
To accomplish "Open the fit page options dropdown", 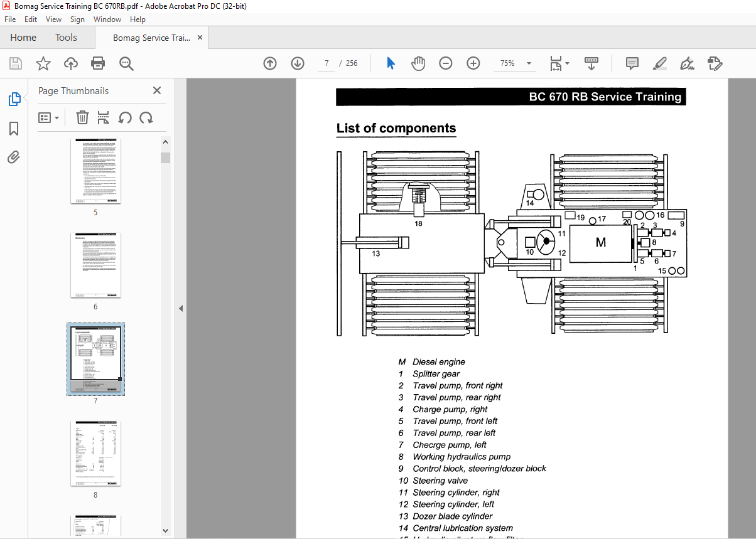I will 559,63.
